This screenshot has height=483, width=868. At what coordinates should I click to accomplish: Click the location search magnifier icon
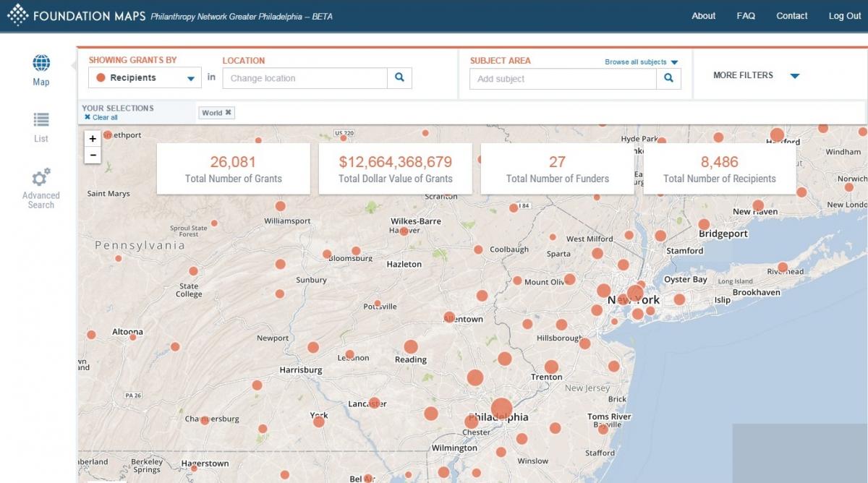(x=400, y=77)
